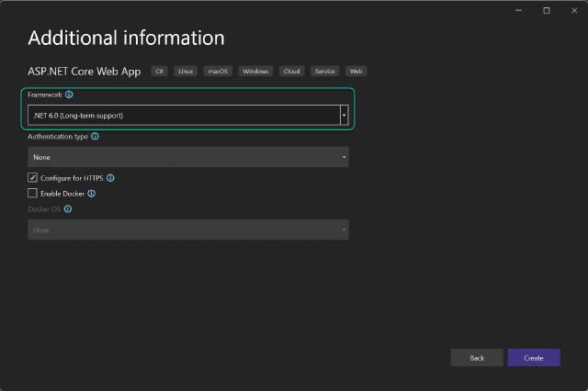Enable the Docker checkbox
This screenshot has width=588, height=391.
[x=33, y=194]
